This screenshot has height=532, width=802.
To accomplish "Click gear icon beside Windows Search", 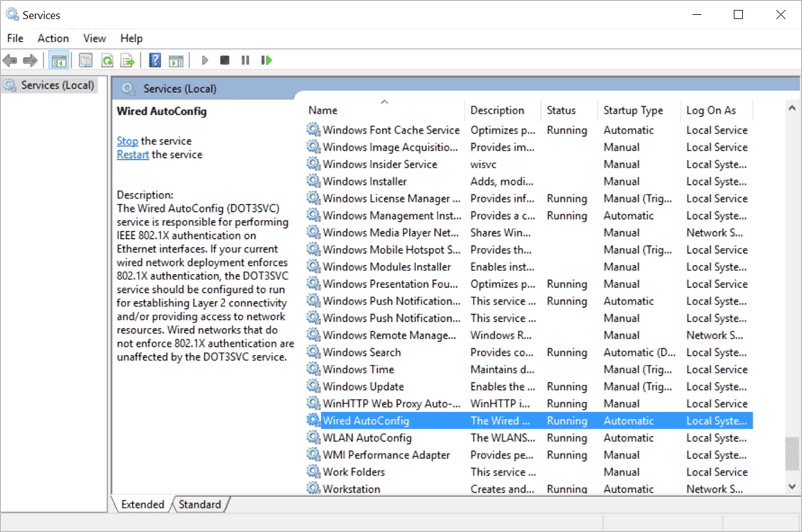I will tap(314, 352).
